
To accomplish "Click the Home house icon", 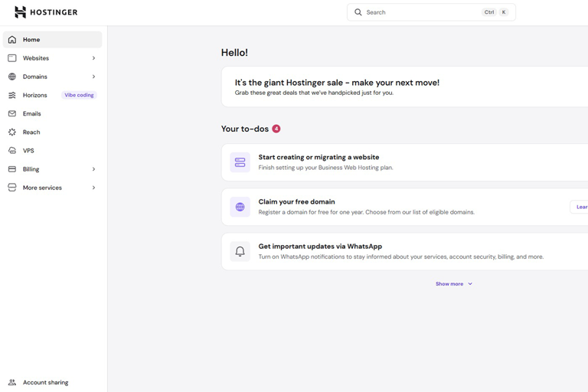I will 12,39.
